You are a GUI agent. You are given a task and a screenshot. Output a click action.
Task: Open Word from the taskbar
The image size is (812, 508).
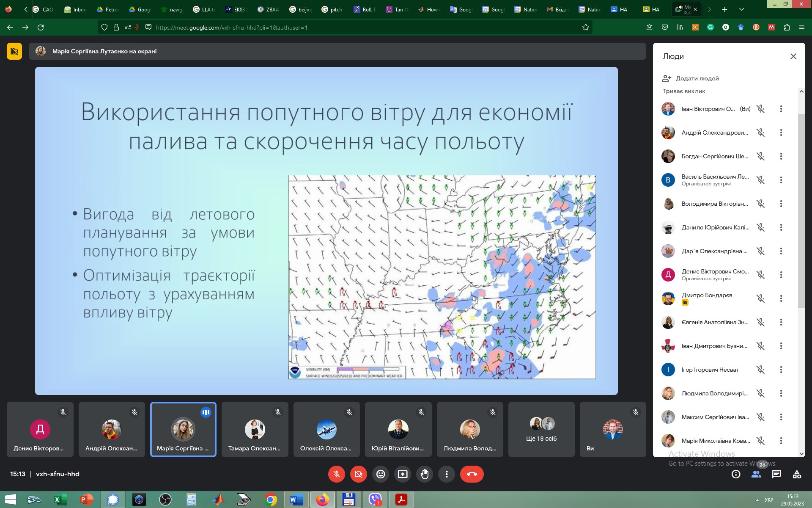[x=296, y=500]
